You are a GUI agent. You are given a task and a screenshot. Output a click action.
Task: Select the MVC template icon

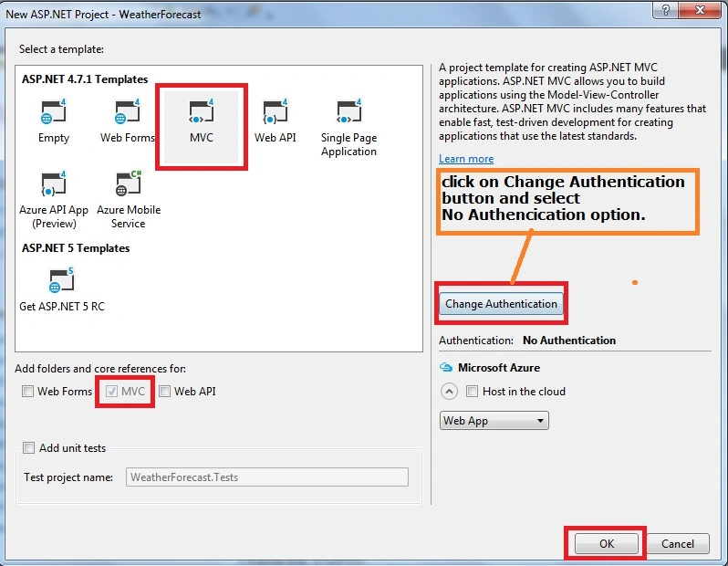point(201,111)
